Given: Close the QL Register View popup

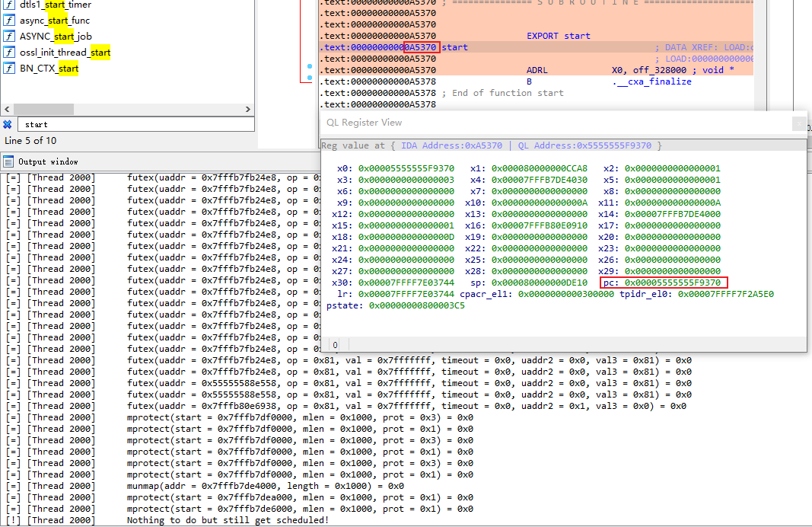Looking at the screenshot, I should 799,123.
